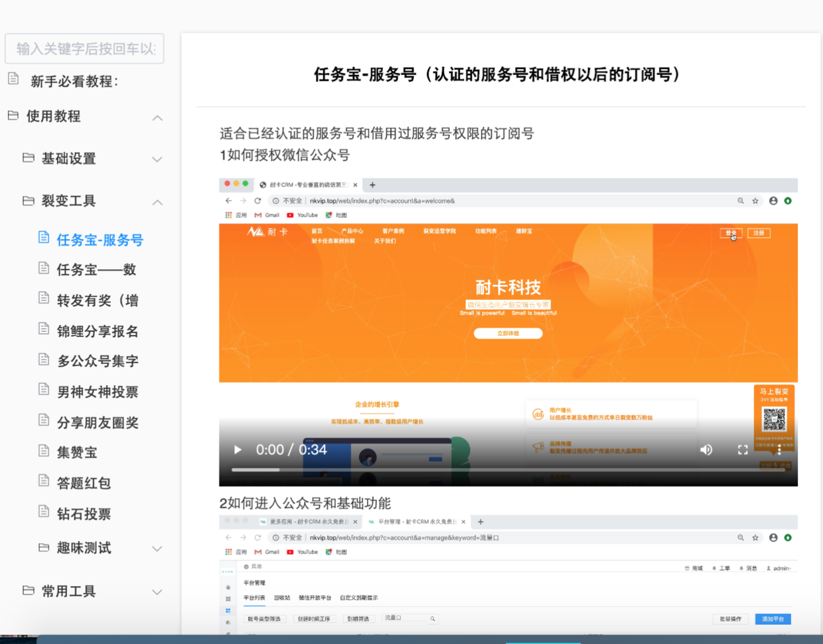Open the 到期筛选 dropdown

(359, 619)
